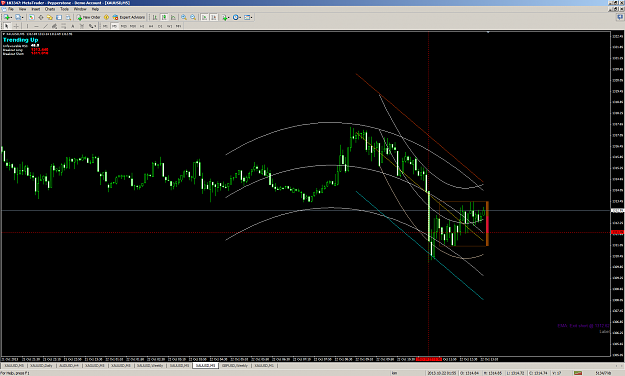The width and height of the screenshot is (625, 376).
Task: Toggle chart Auto Scroll
Action: pos(204,17)
